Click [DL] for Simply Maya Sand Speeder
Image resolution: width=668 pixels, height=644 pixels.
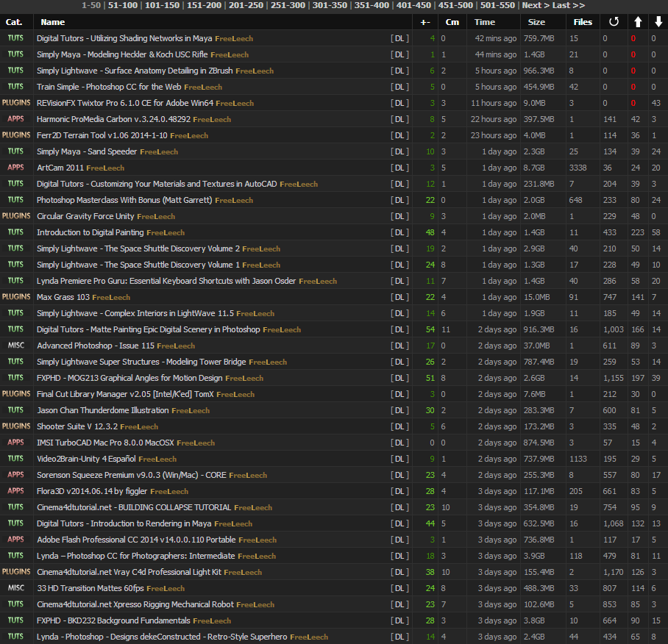coord(399,151)
